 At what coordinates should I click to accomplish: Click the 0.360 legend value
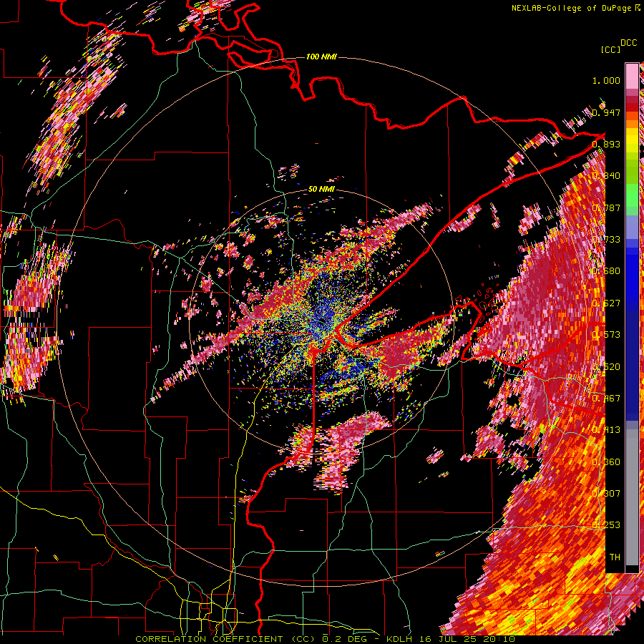[606, 462]
